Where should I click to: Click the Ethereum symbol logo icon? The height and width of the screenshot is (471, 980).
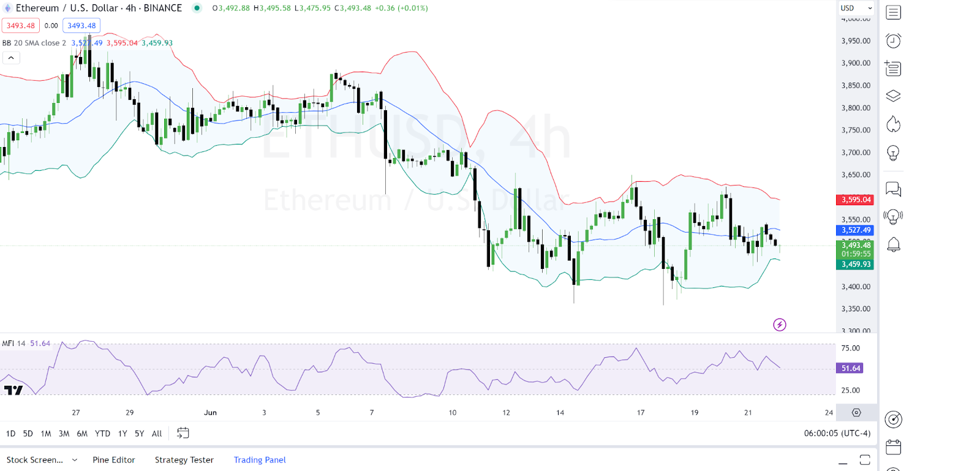[7, 8]
